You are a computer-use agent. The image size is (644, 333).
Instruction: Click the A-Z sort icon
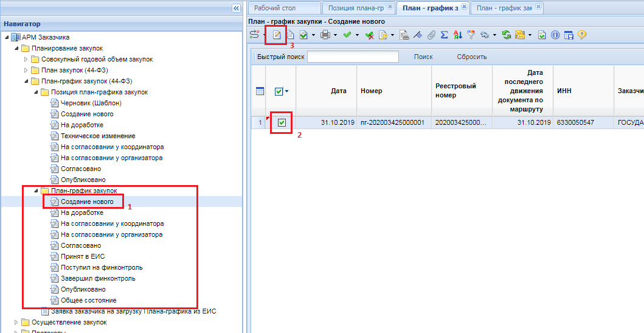[457, 35]
